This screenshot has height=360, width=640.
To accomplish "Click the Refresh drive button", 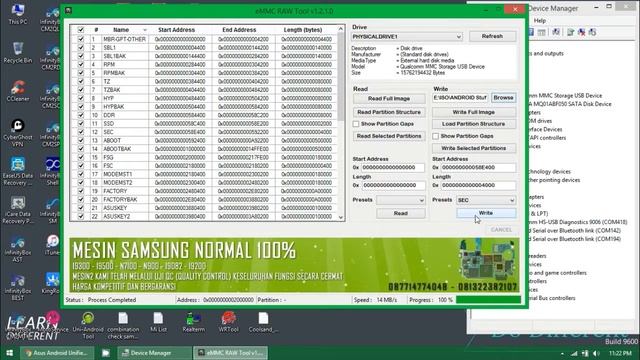I will 492,36.
